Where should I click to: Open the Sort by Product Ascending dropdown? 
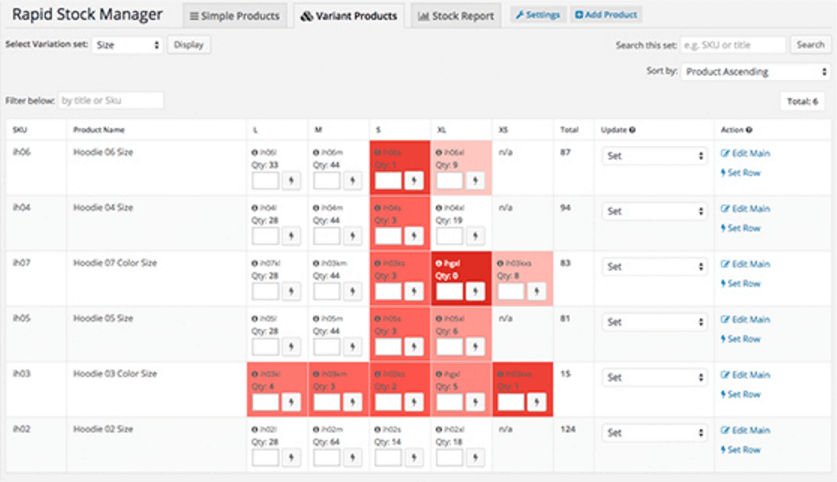[755, 72]
